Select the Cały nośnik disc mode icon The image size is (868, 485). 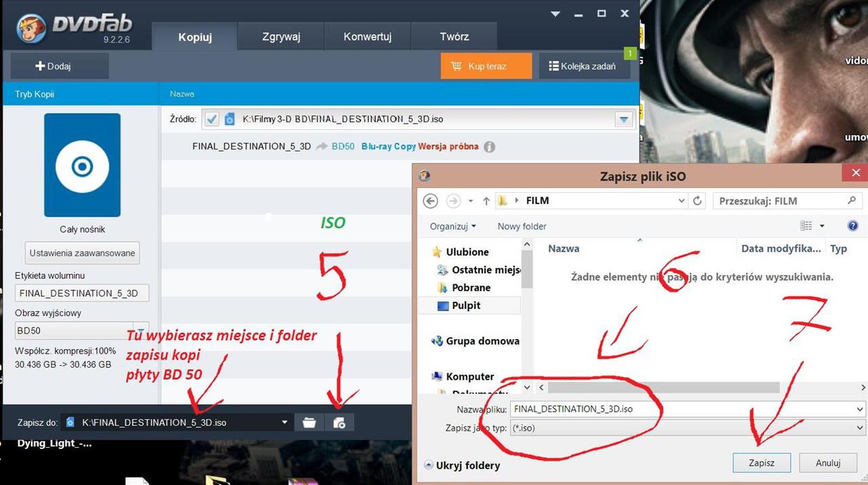pos(82,165)
